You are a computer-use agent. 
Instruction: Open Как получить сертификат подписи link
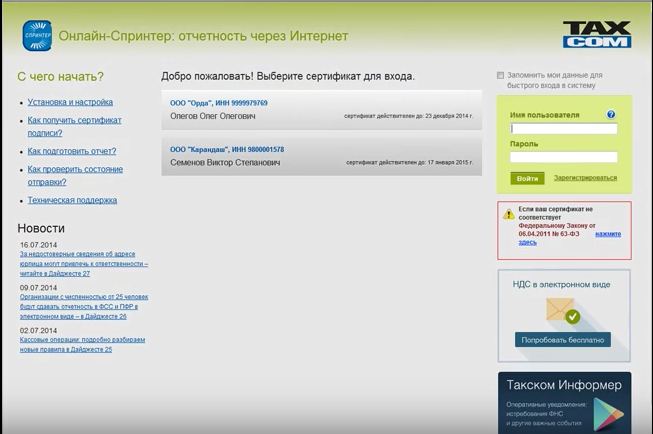coord(74,127)
